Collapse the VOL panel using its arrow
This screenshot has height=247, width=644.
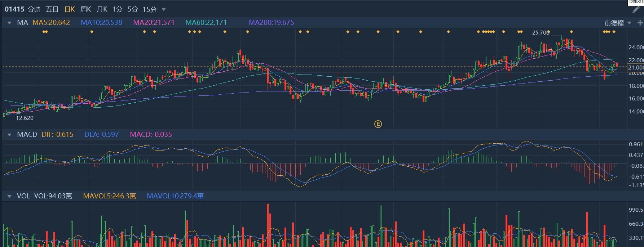(x=9, y=196)
